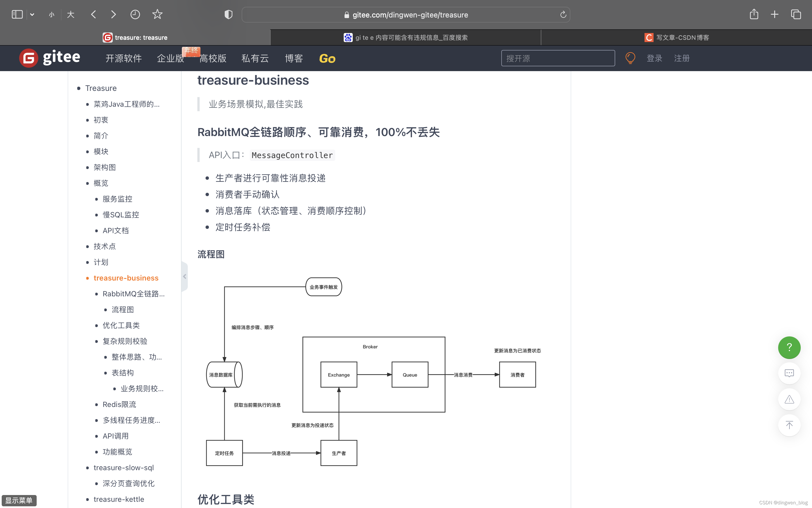Click 显示菜单 button

19,500
